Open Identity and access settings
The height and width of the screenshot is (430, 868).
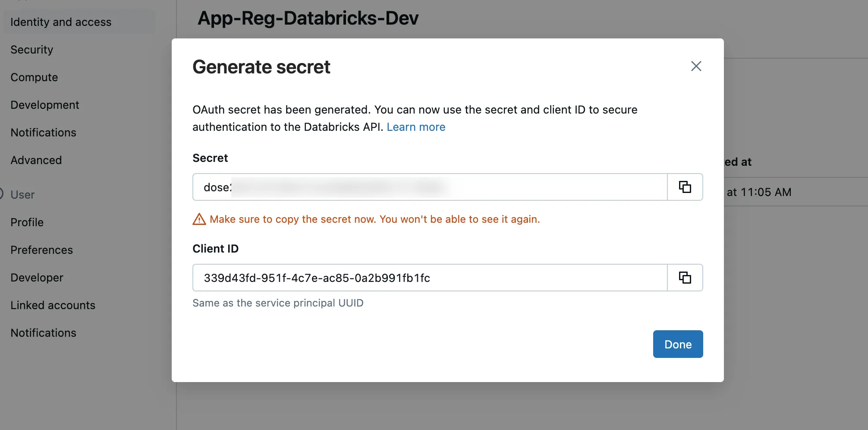61,22
